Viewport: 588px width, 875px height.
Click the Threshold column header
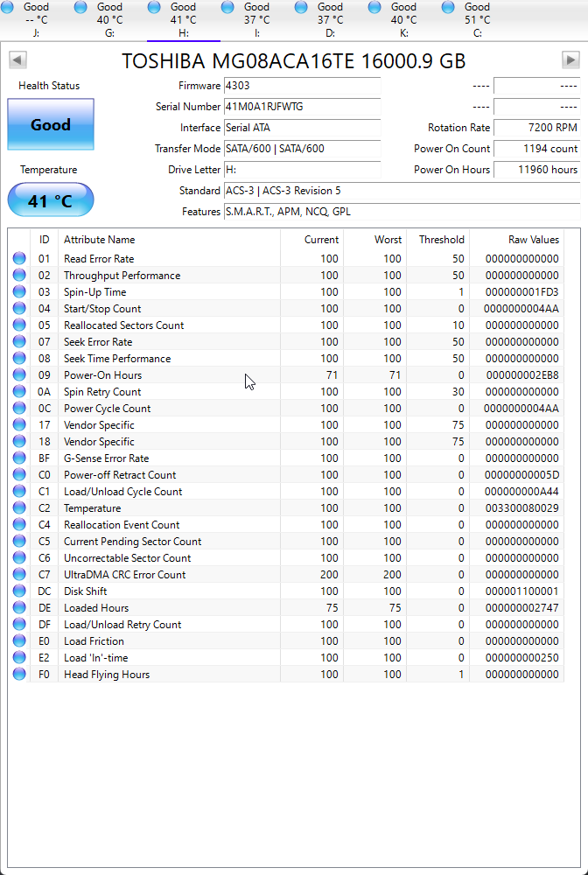(x=437, y=240)
